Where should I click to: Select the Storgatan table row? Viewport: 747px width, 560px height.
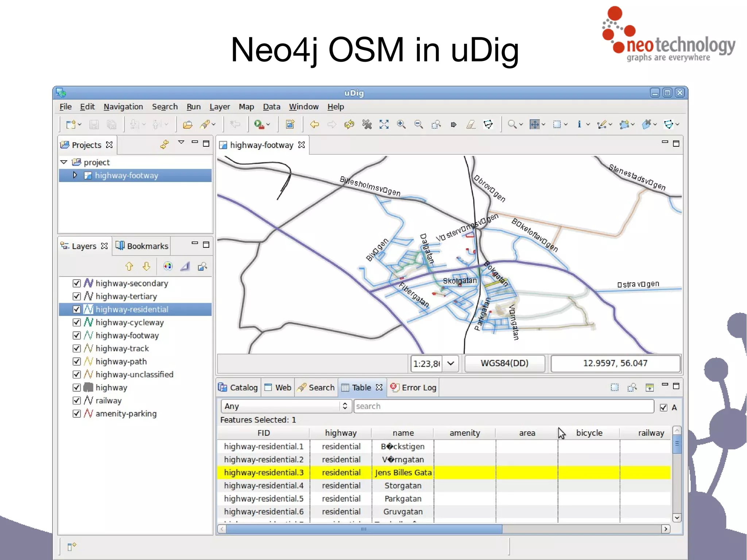pyautogui.click(x=444, y=486)
